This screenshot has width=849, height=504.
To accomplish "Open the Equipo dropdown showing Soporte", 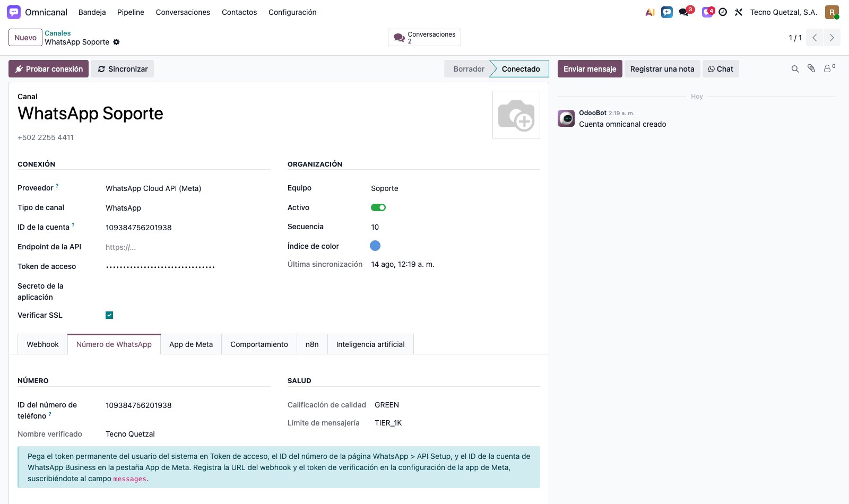I will pyautogui.click(x=455, y=188).
